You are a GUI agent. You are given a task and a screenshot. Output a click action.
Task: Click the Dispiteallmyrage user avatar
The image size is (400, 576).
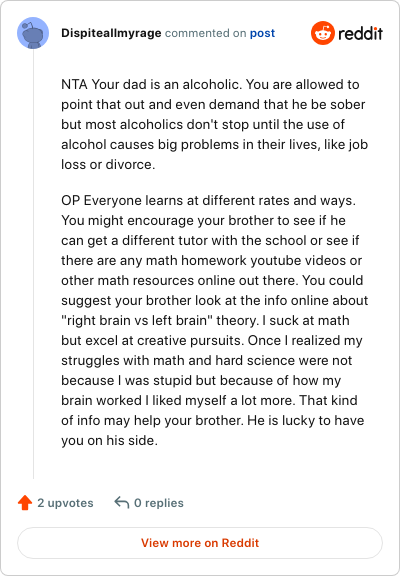(x=33, y=33)
